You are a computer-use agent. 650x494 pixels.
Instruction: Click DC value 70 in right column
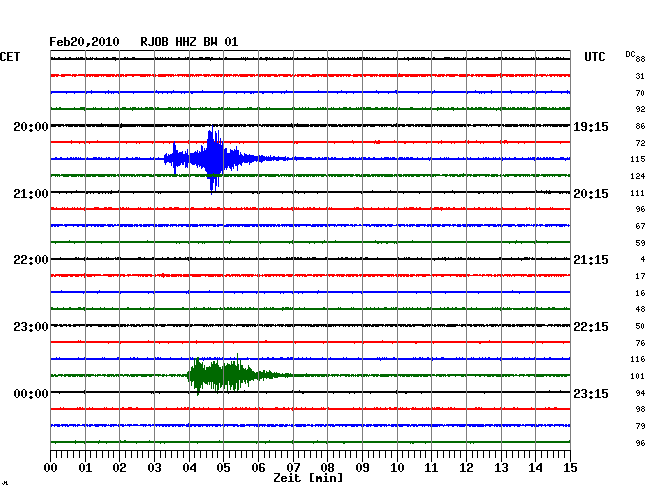tap(640, 93)
